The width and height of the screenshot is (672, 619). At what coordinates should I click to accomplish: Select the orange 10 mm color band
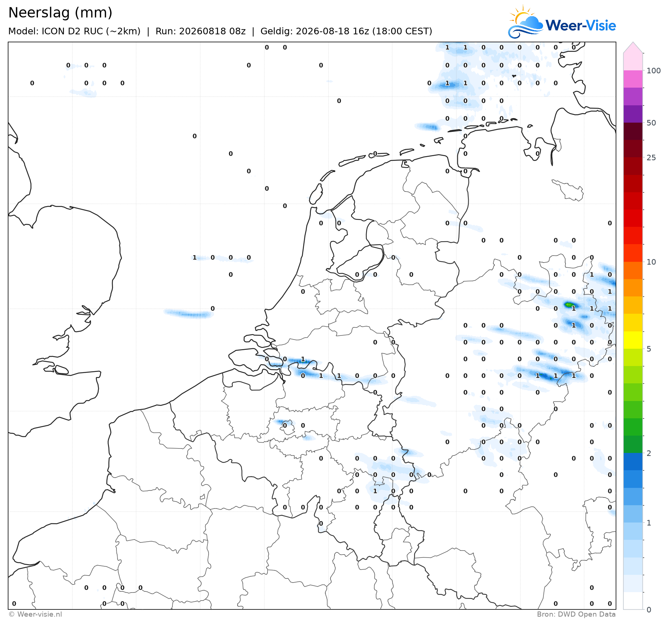[633, 270]
